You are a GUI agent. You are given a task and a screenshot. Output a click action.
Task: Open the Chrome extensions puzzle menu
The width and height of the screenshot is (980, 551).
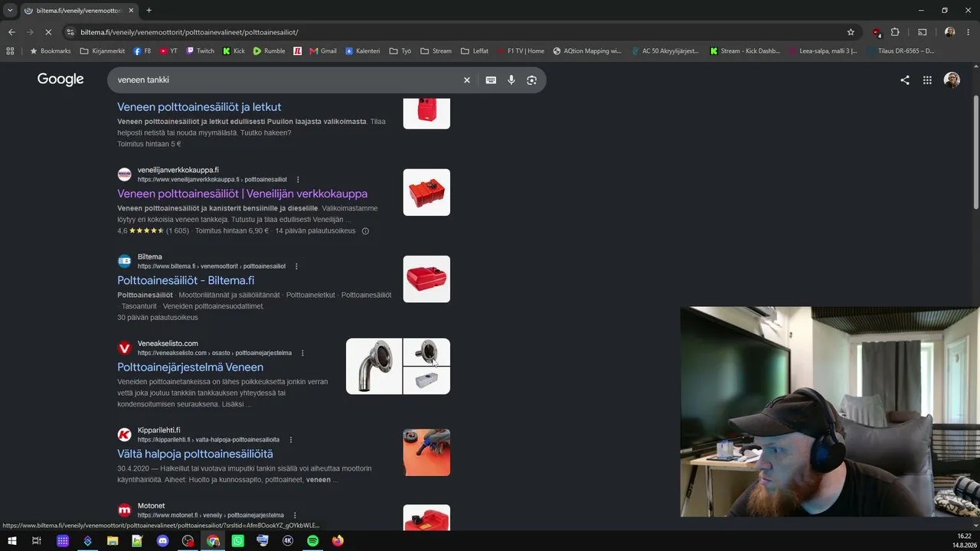click(x=895, y=32)
